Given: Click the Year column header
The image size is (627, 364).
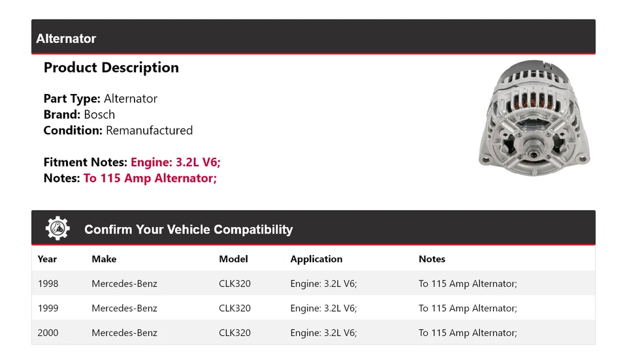Looking at the screenshot, I should 47,259.
